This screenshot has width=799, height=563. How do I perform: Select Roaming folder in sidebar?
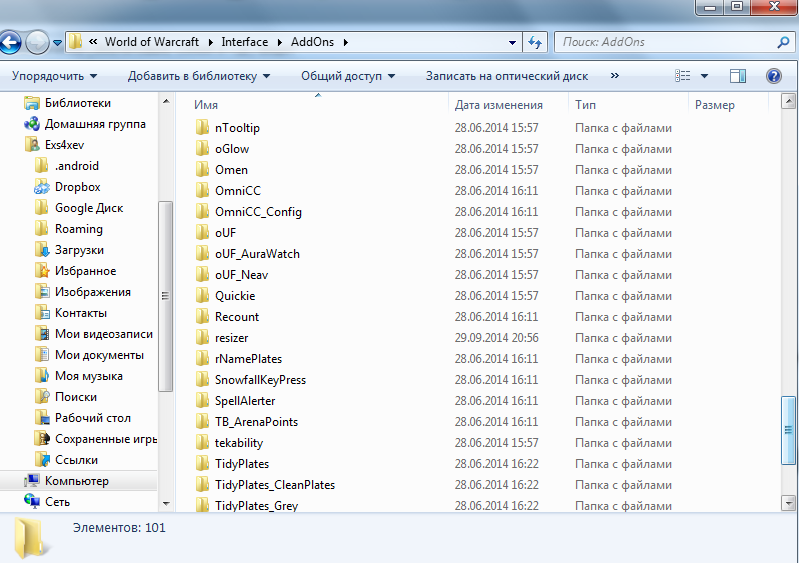(x=69, y=229)
